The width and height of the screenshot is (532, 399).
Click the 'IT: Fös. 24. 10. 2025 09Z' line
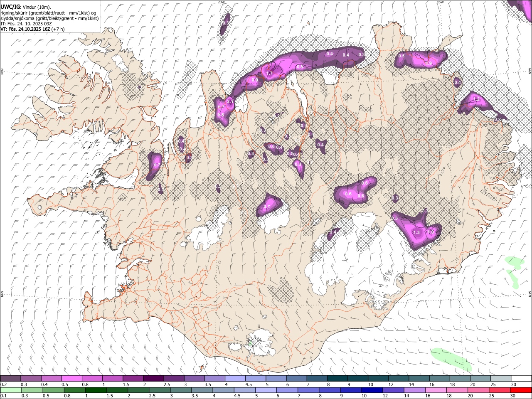(x=26, y=24)
